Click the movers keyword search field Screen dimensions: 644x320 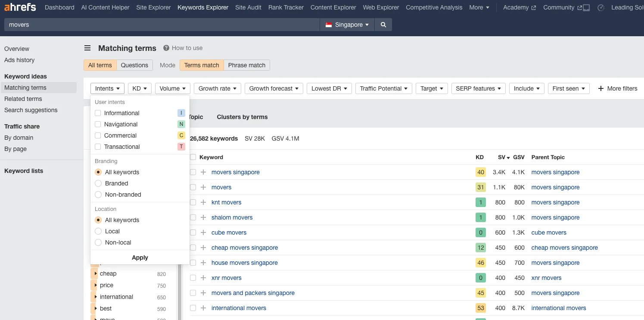(x=162, y=25)
